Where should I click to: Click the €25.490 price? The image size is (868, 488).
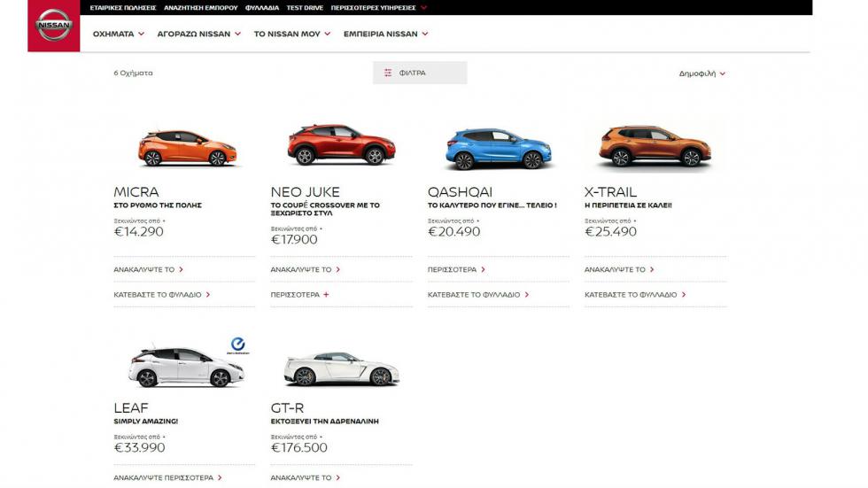[610, 232]
